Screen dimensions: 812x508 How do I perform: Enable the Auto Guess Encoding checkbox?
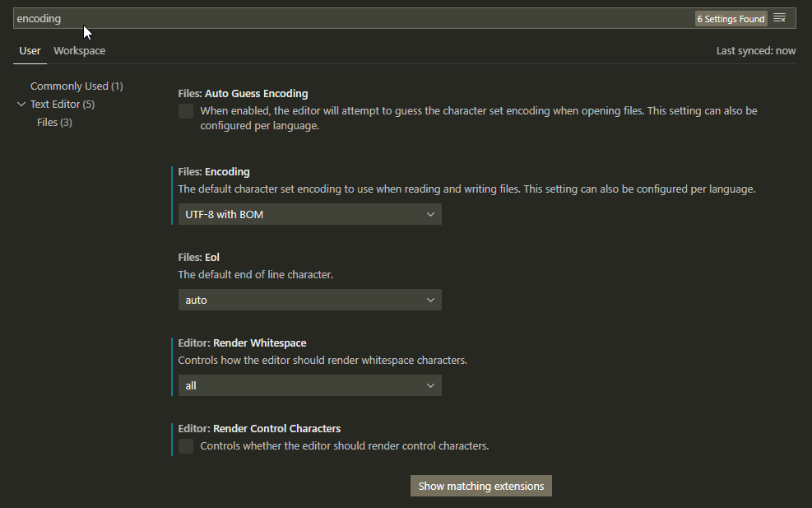point(186,111)
